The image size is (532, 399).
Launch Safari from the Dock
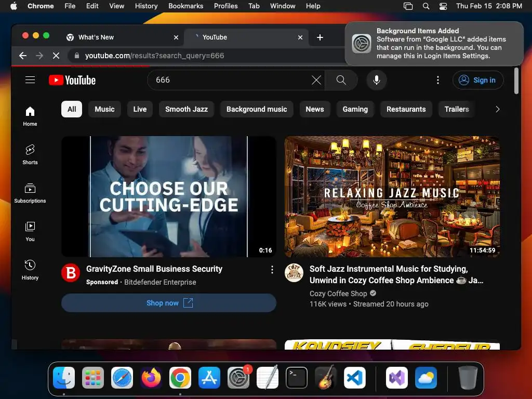[x=122, y=378]
